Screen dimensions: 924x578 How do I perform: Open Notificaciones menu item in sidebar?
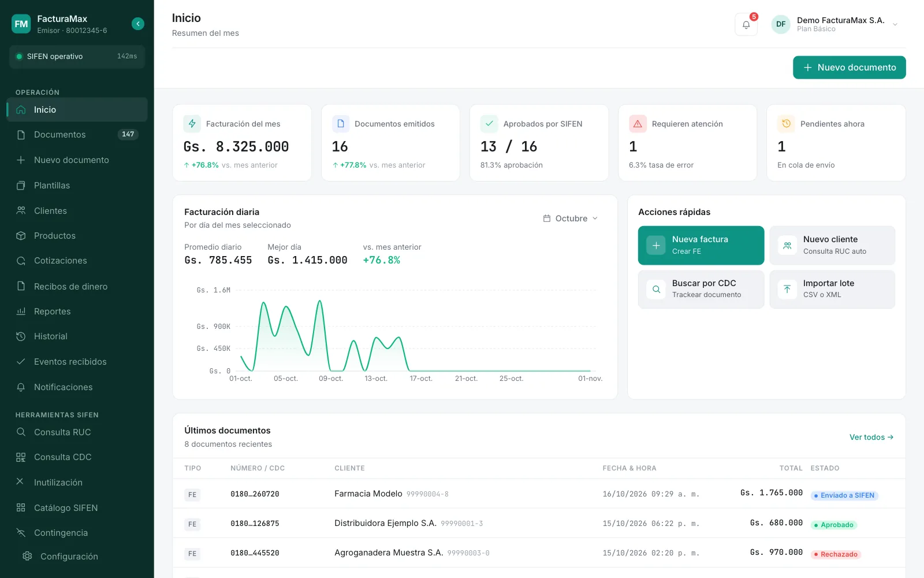[x=77, y=387]
